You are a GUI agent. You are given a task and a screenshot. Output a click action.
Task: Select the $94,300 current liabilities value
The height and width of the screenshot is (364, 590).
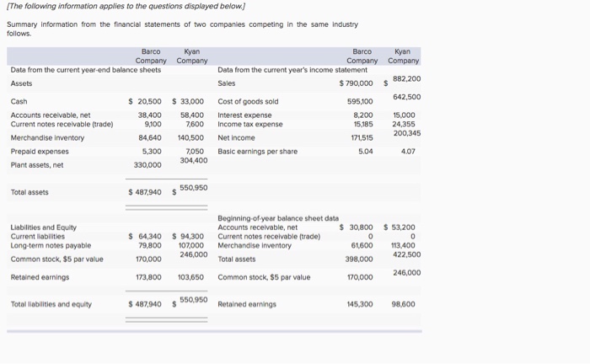coord(188,237)
